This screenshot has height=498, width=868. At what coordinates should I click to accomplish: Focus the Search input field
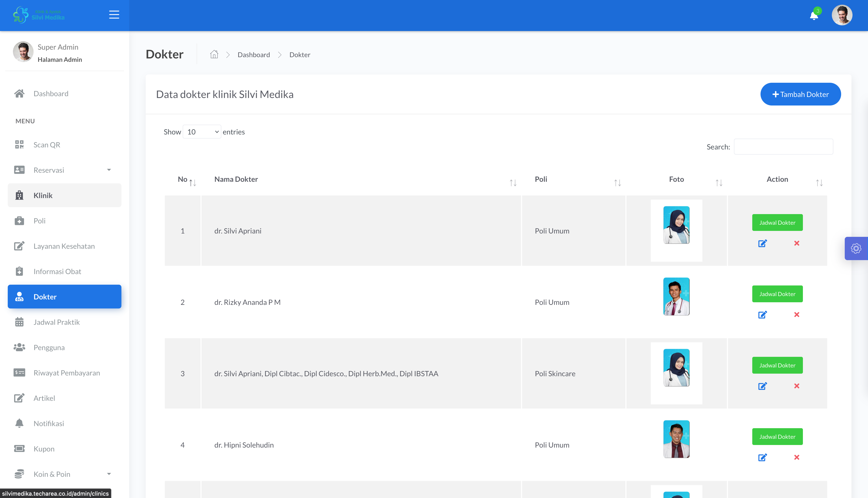click(x=783, y=146)
